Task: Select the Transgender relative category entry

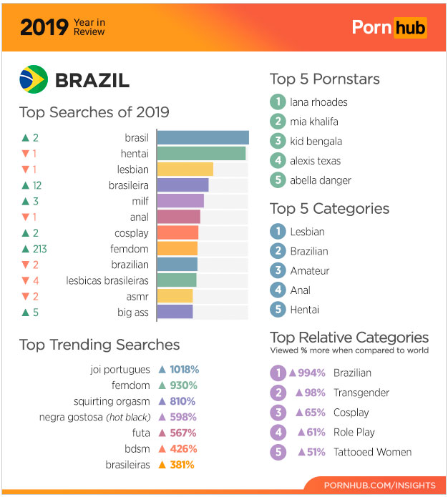Action: tap(361, 393)
